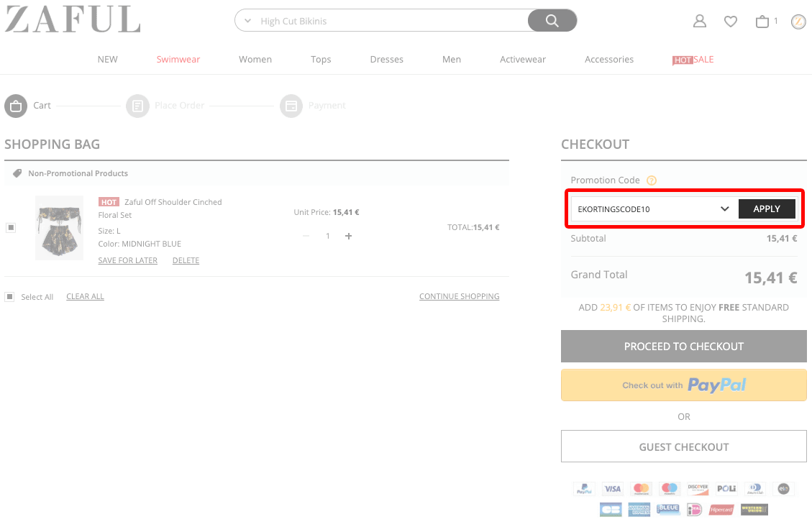Image resolution: width=812 pixels, height=522 pixels.
Task: Click the Unit Price 15,41 € text
Action: coord(327,212)
